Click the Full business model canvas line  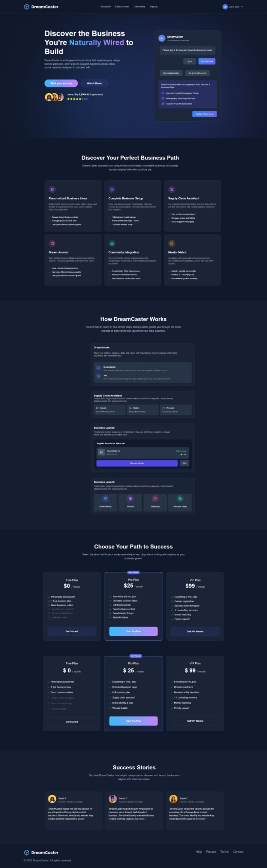[124, 217]
